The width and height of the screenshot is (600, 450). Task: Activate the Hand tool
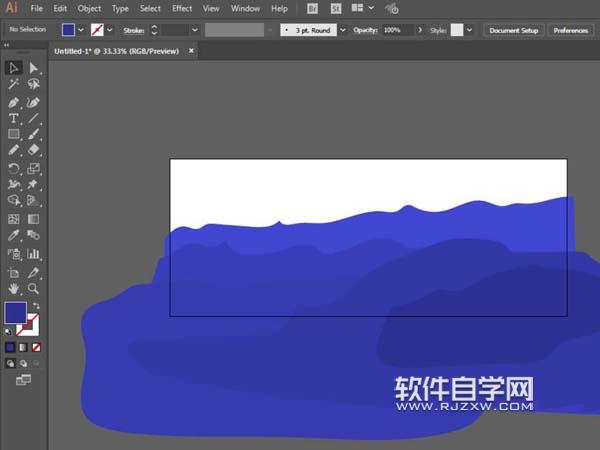tap(13, 289)
